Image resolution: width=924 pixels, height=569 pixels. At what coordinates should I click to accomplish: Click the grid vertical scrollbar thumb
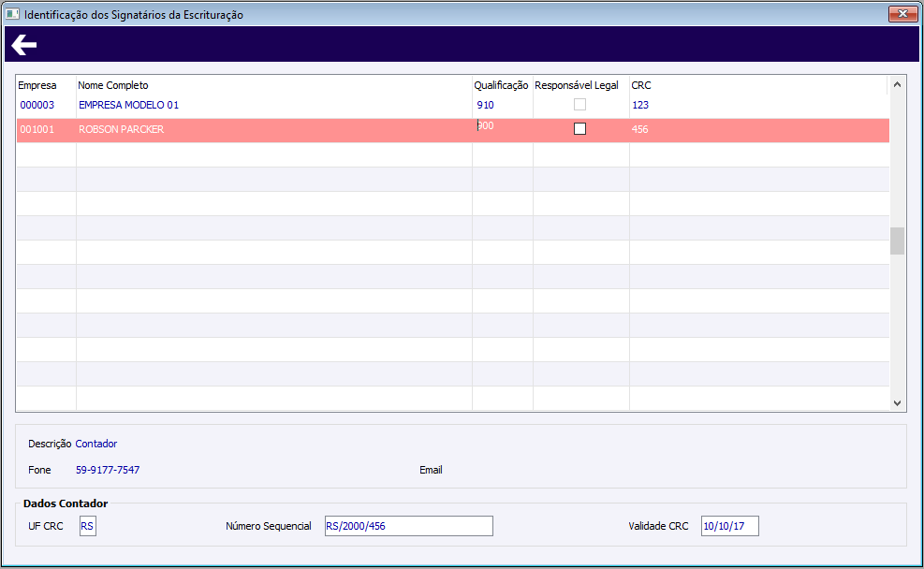897,241
